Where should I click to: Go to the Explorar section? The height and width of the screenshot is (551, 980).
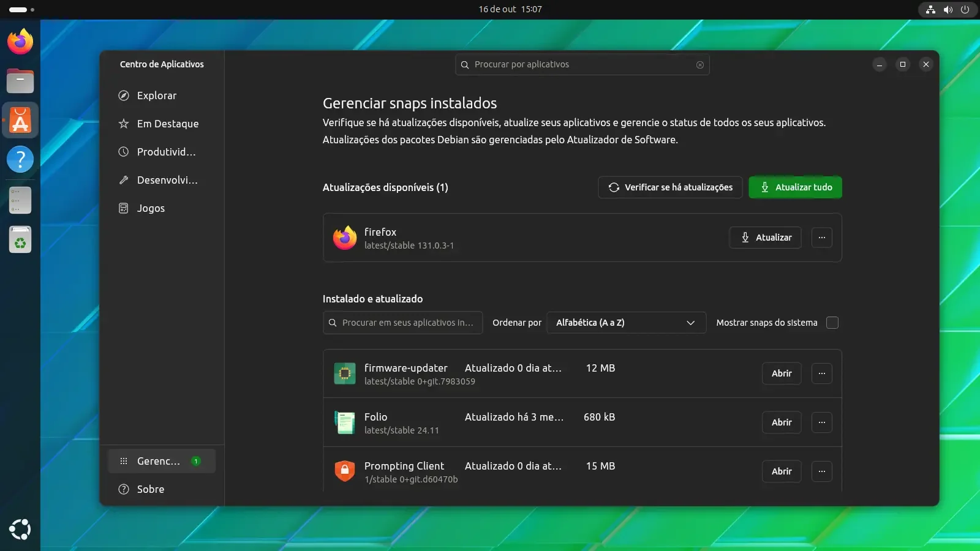pos(162,96)
